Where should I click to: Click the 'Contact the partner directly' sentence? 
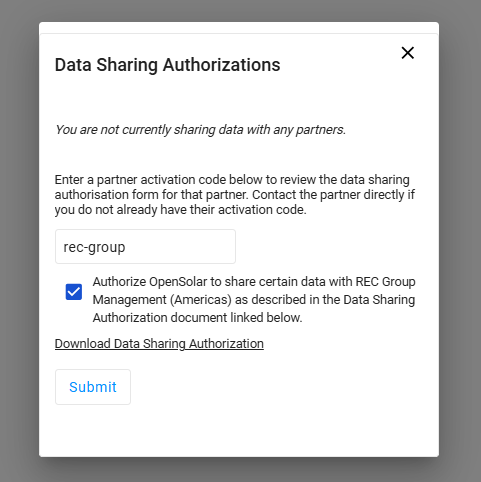[x=333, y=195]
